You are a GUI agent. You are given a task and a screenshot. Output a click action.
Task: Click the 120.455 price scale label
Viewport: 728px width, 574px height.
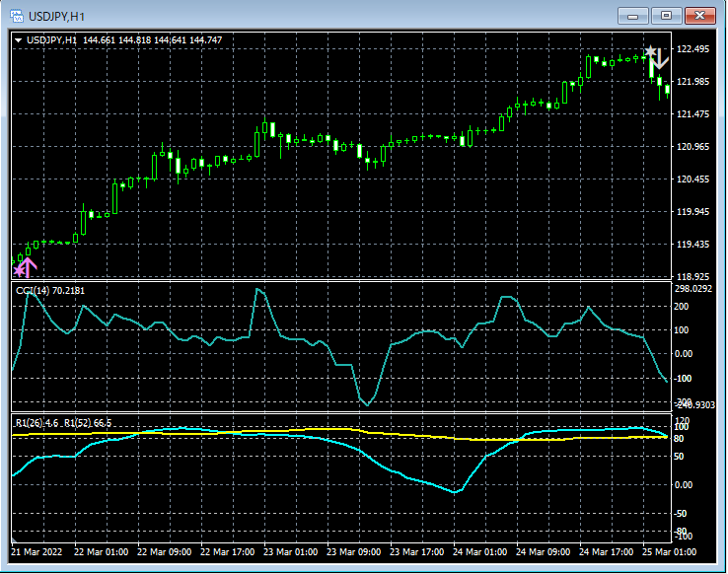point(693,179)
